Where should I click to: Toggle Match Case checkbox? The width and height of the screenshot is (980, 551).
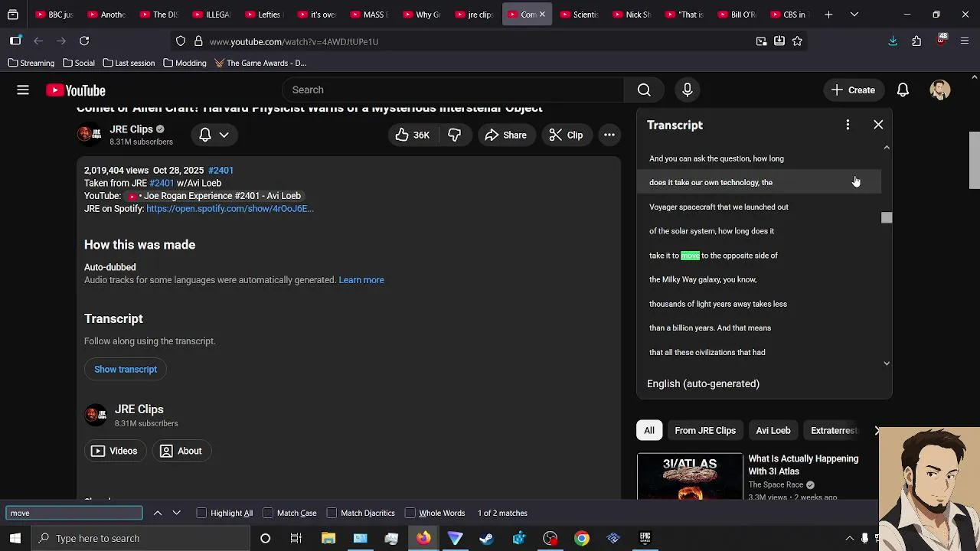[268, 513]
